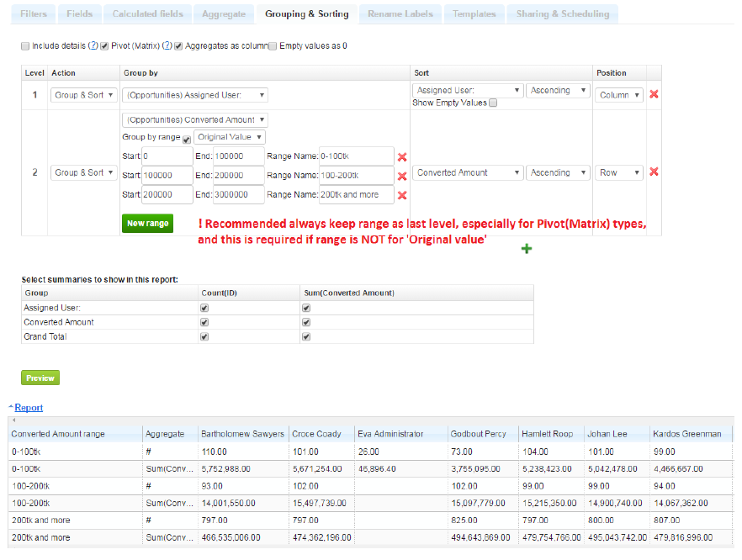
Task: Toggle the 'Empty values as 0' checkbox
Action: [273, 46]
